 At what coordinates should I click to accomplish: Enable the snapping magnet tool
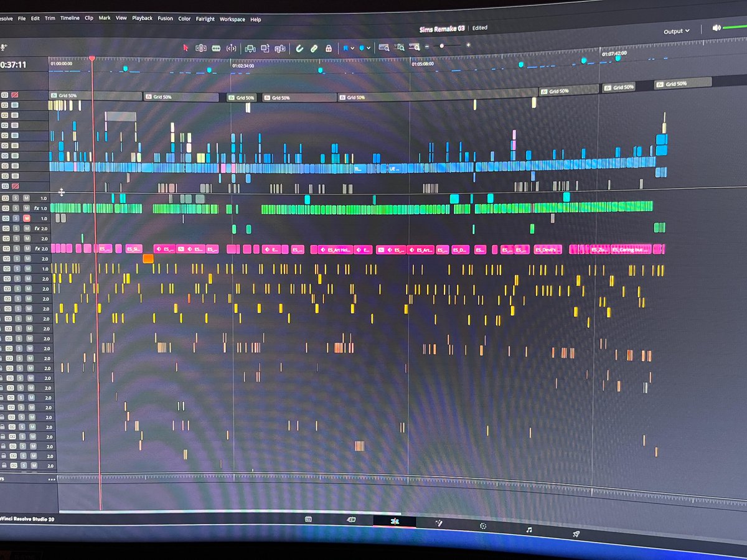pos(299,49)
